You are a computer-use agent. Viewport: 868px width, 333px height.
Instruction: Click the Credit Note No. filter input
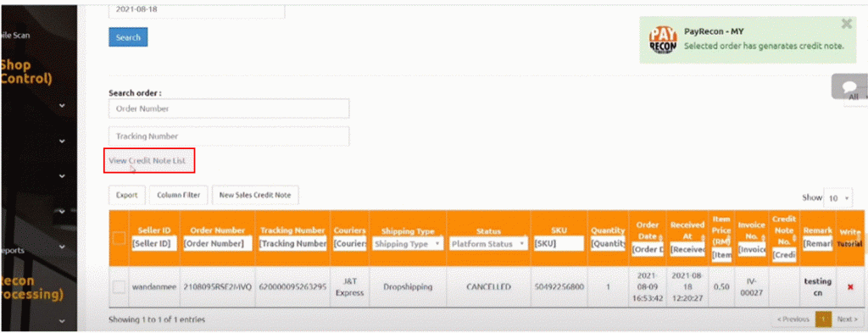pyautogui.click(x=783, y=255)
